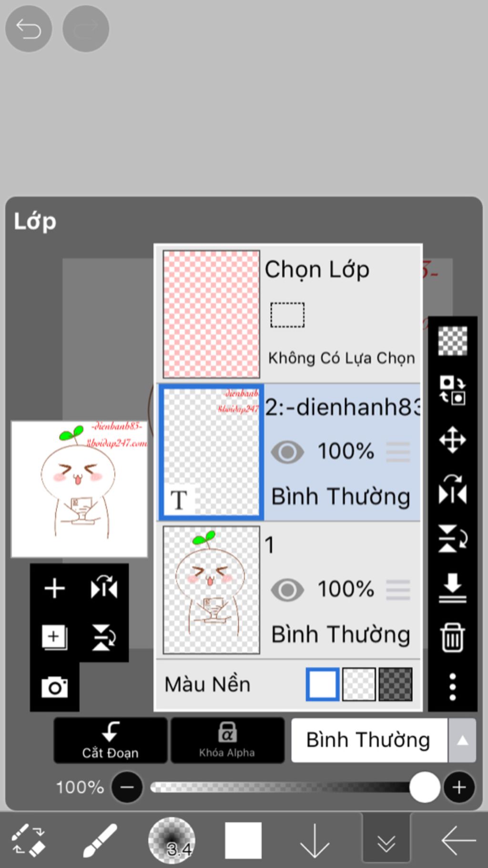Open Bình Thường blend mode selector
Image resolution: width=488 pixels, height=868 pixels.
point(369,740)
